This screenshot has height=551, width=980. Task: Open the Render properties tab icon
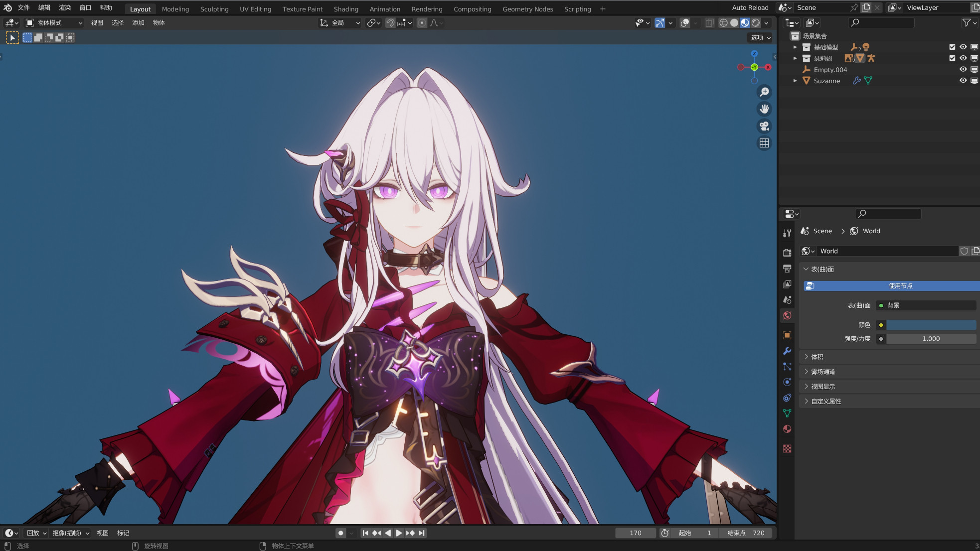point(787,253)
